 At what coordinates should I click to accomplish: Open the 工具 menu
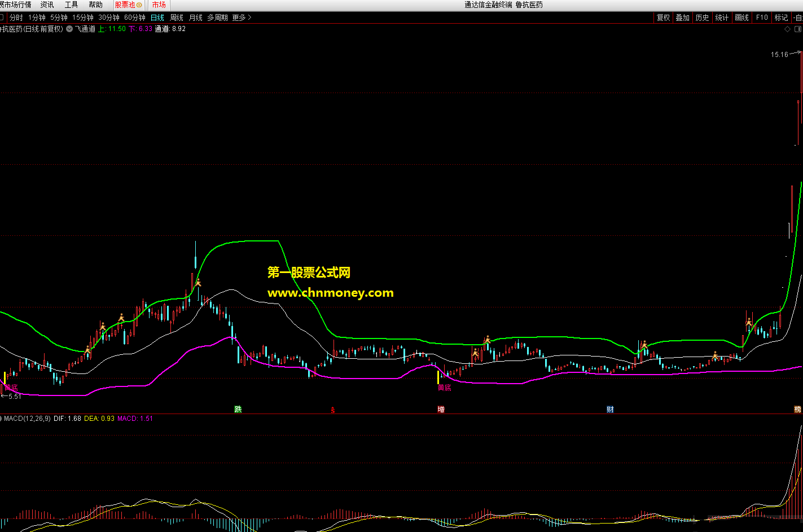pyautogui.click(x=71, y=5)
